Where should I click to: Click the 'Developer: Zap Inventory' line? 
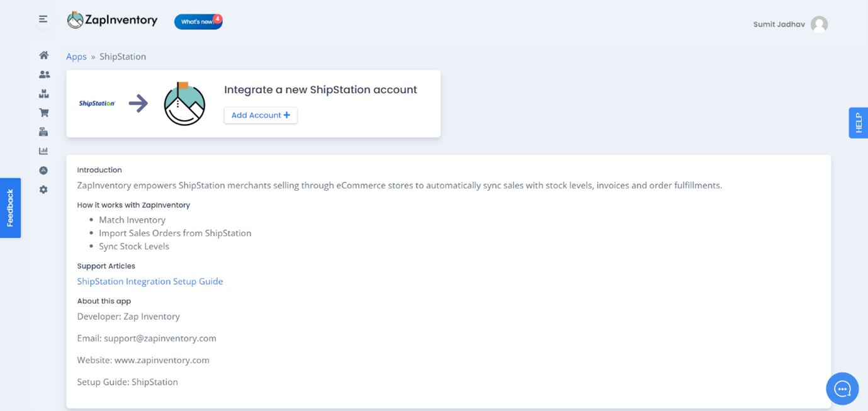[128, 317]
